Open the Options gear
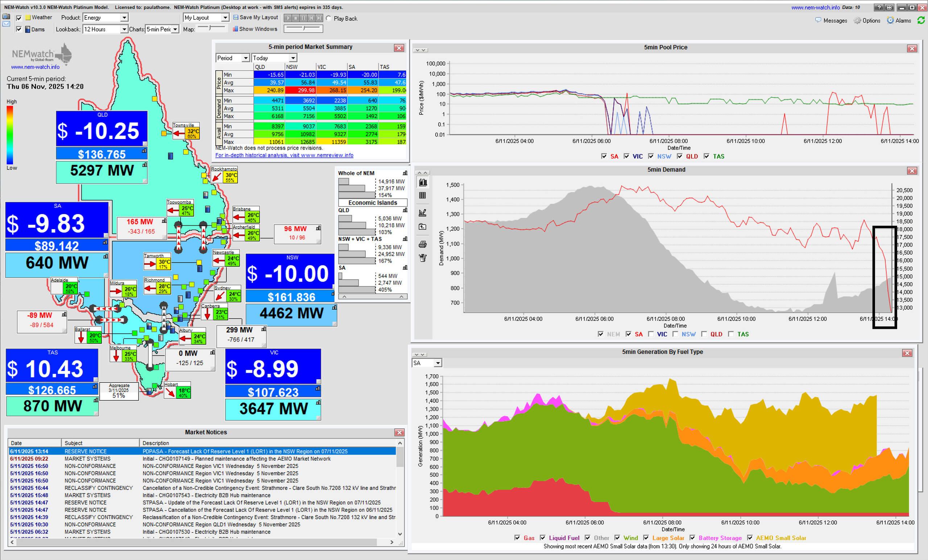This screenshot has width=928, height=560. 867,20
